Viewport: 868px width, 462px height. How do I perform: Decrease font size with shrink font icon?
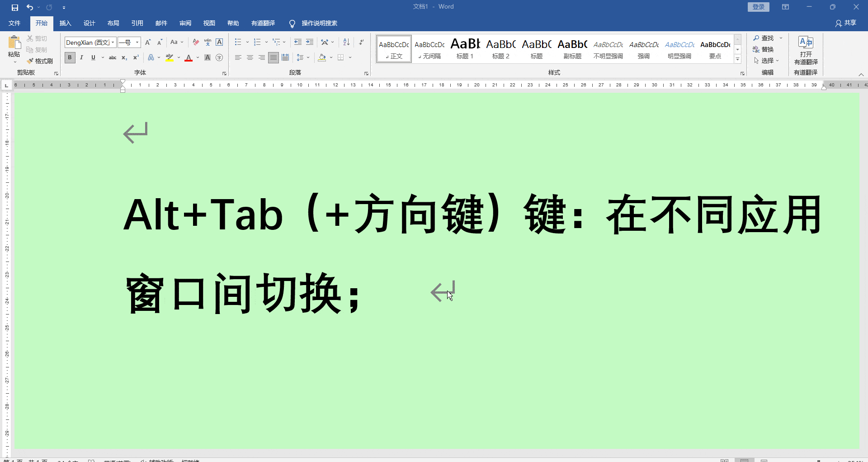160,43
